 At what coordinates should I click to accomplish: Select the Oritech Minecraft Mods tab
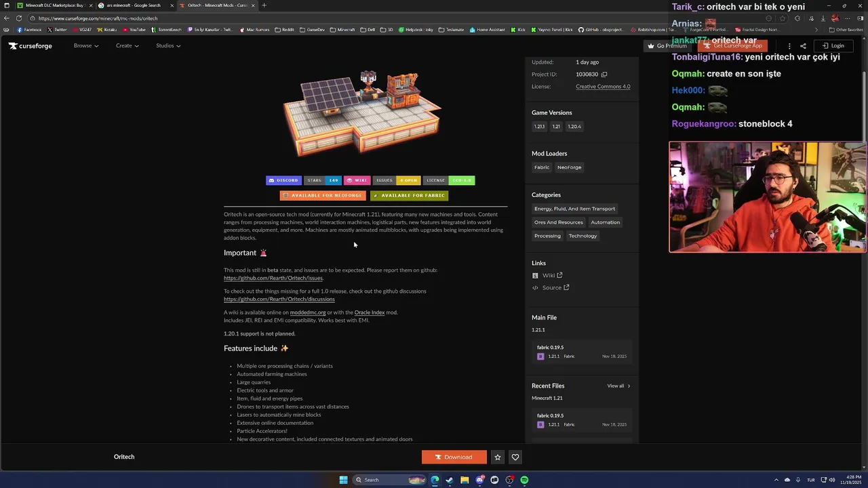tap(217, 5)
